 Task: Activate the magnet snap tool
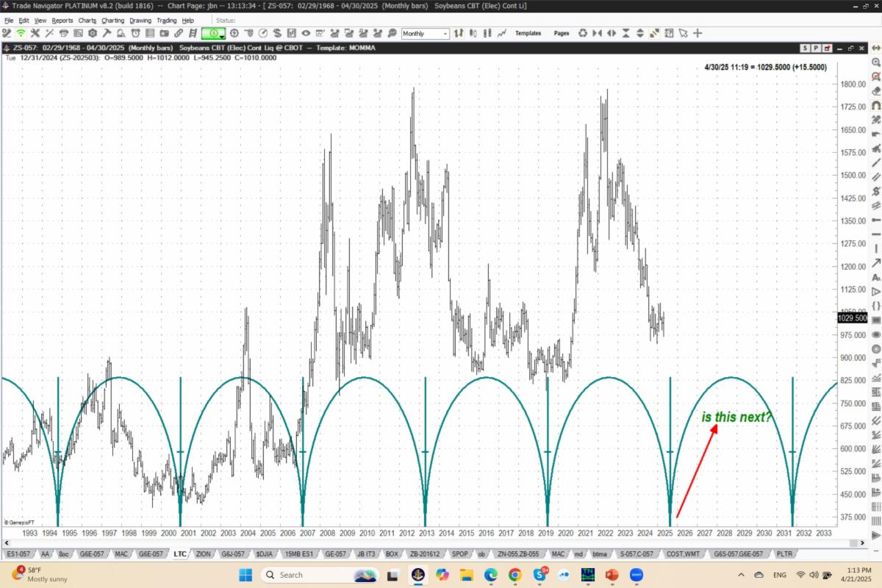pos(875,106)
